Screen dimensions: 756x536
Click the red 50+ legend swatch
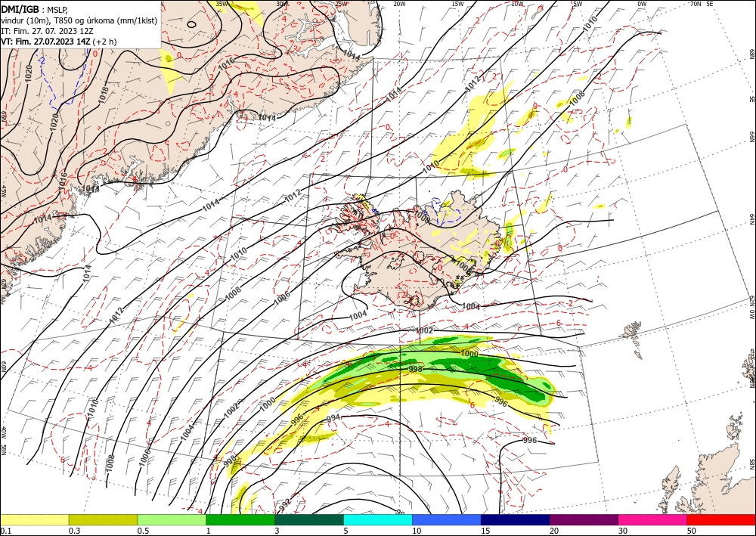pos(721,519)
